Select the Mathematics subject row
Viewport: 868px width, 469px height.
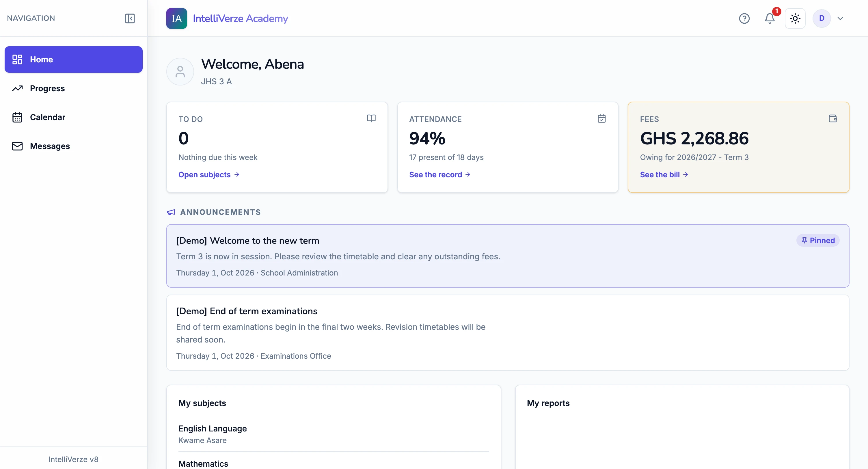point(334,462)
